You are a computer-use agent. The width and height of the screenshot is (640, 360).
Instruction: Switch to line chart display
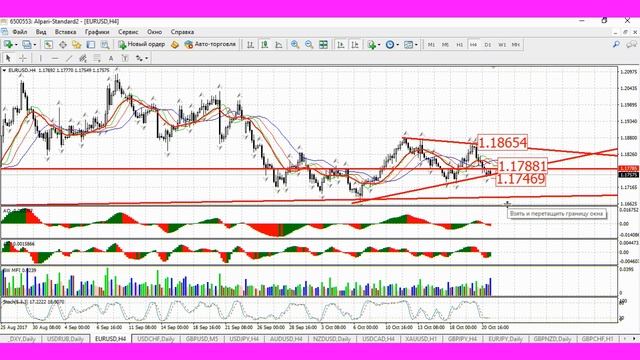[279, 44]
